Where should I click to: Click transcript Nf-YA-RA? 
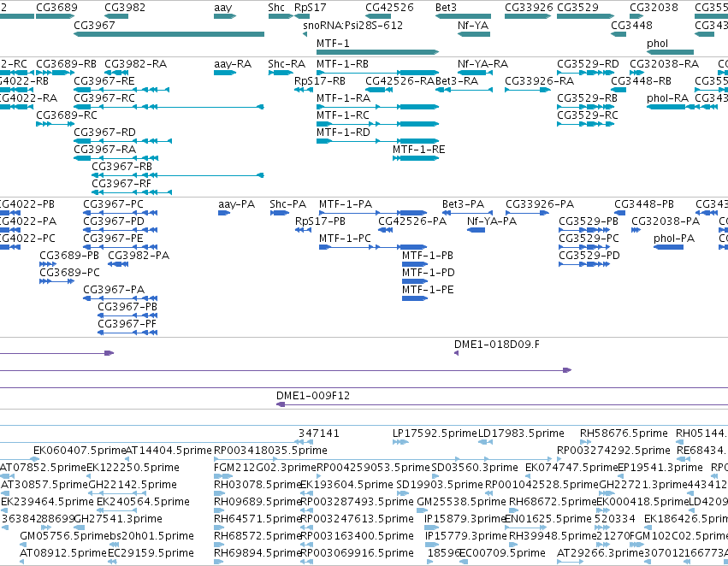pos(475,73)
